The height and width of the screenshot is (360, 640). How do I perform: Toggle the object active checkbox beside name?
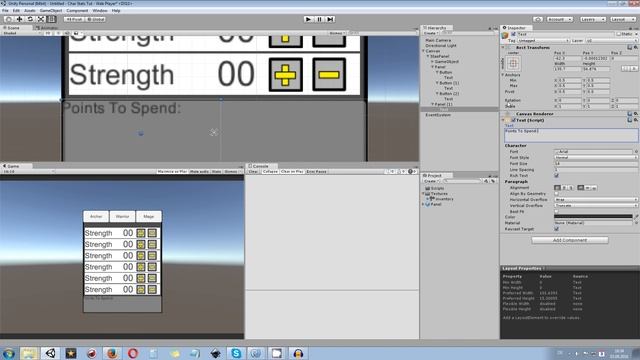(x=513, y=34)
